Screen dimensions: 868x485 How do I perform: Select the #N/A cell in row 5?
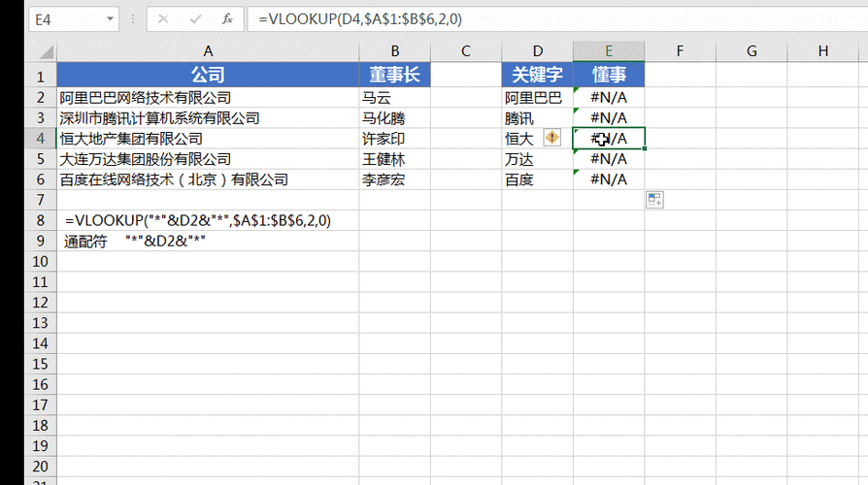point(609,159)
